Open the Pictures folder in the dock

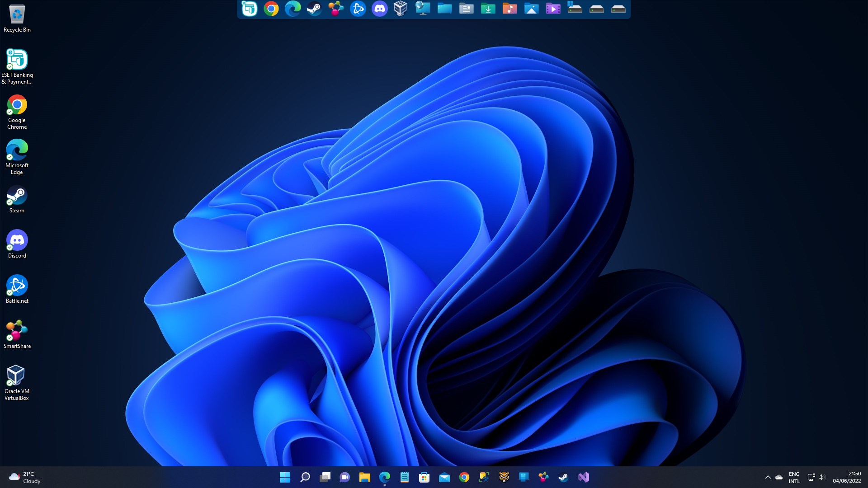point(531,9)
